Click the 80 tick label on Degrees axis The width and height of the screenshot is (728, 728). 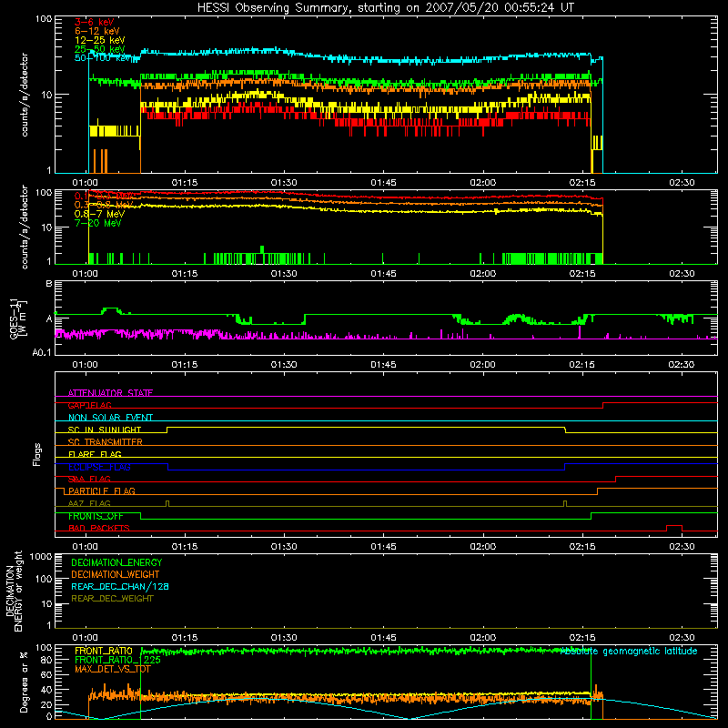pyautogui.click(x=46, y=661)
